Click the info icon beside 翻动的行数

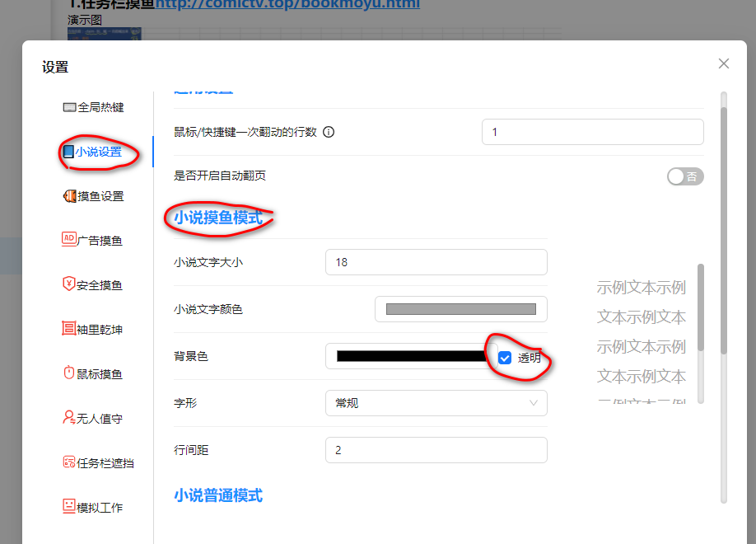[x=329, y=132]
